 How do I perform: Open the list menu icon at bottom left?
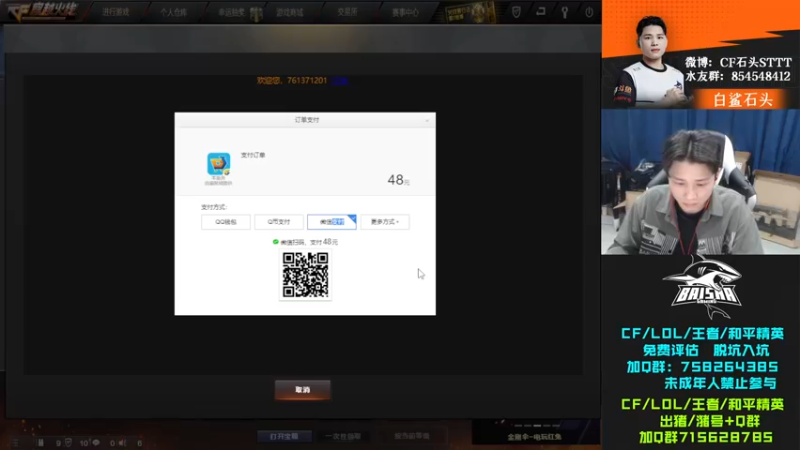[15, 443]
